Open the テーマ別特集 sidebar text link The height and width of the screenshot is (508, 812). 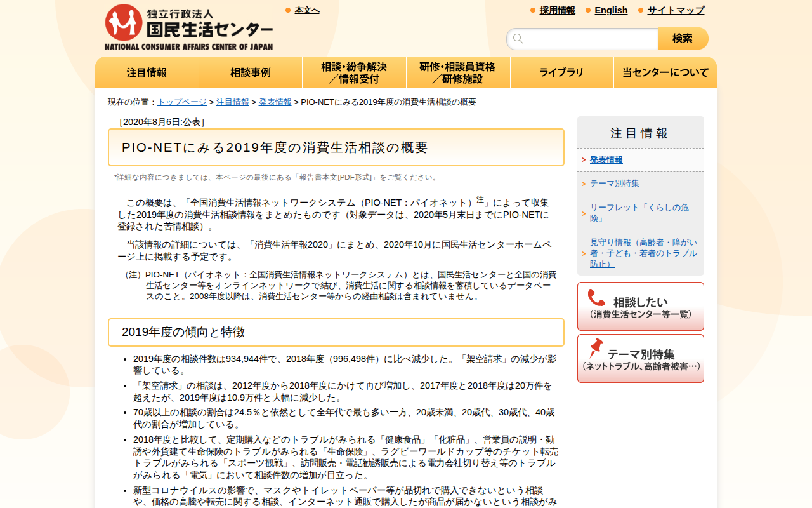tap(615, 184)
